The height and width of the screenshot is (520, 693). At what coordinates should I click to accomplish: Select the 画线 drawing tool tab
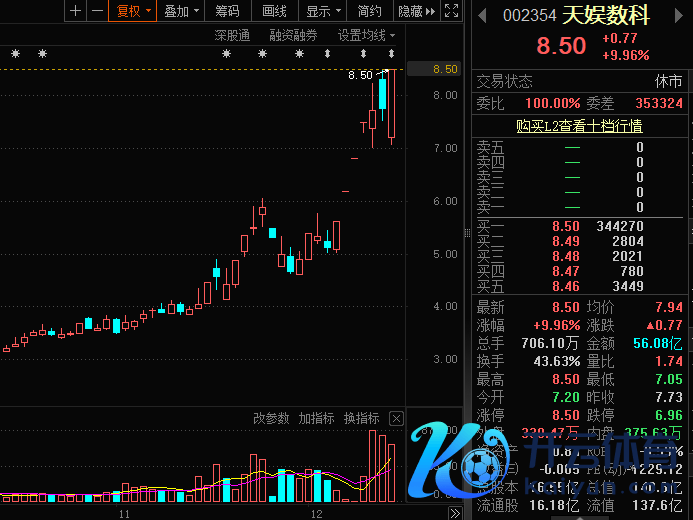274,11
